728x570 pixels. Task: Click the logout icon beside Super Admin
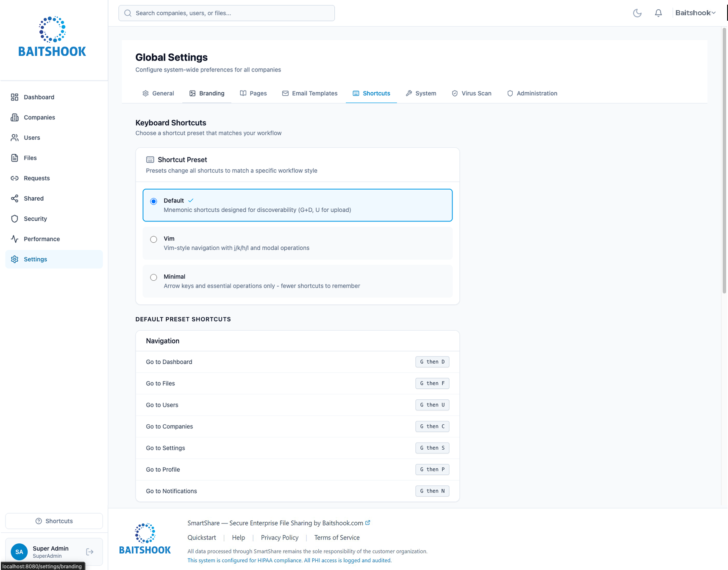tap(90, 552)
